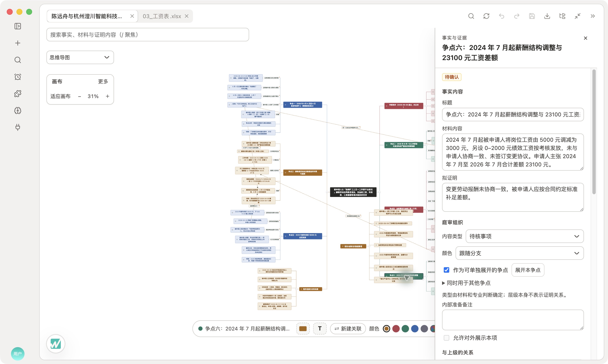Image resolution: width=608 pixels, height=364 pixels.
Task: Refresh using the top toolbar sync icon
Action: [x=486, y=16]
